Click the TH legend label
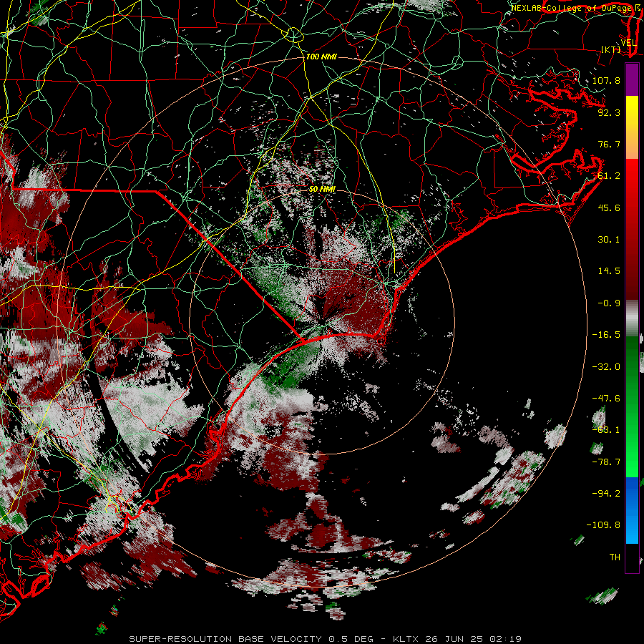Viewport: 644px width, 644px height. coord(615,557)
